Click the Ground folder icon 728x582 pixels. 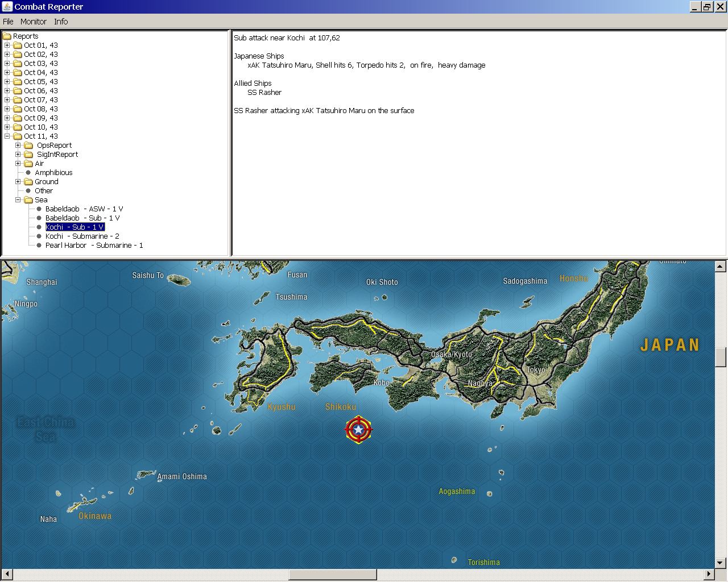point(28,182)
